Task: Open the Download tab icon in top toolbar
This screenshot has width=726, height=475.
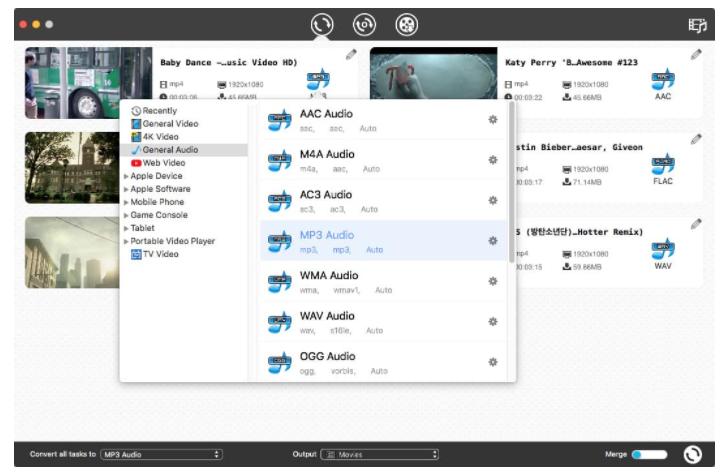Action: (x=364, y=25)
